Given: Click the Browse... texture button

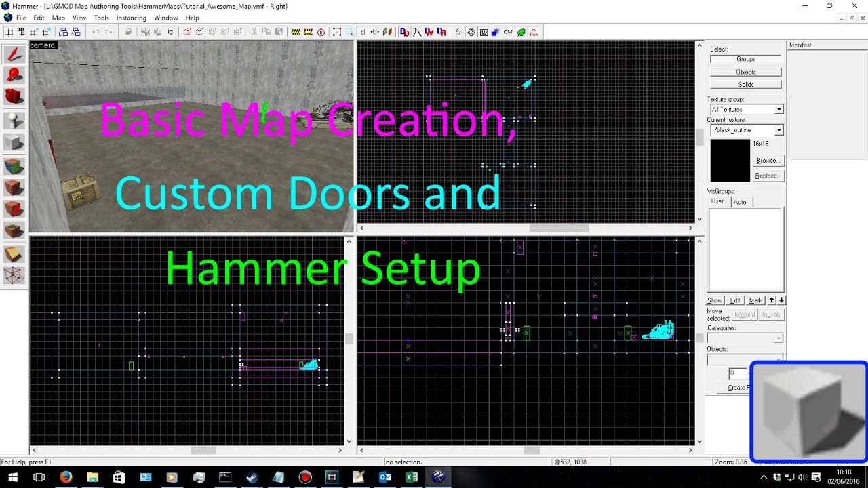Looking at the screenshot, I should (x=768, y=161).
